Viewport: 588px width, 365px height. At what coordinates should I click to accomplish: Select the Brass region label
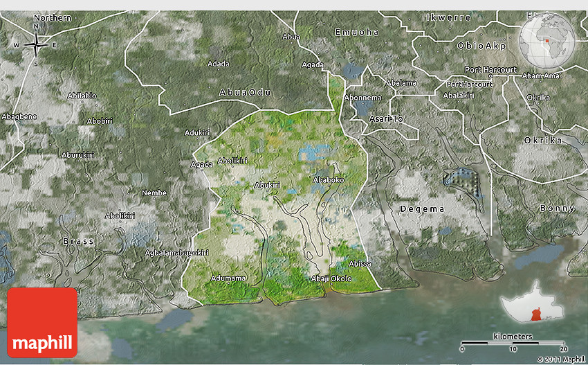(x=78, y=241)
